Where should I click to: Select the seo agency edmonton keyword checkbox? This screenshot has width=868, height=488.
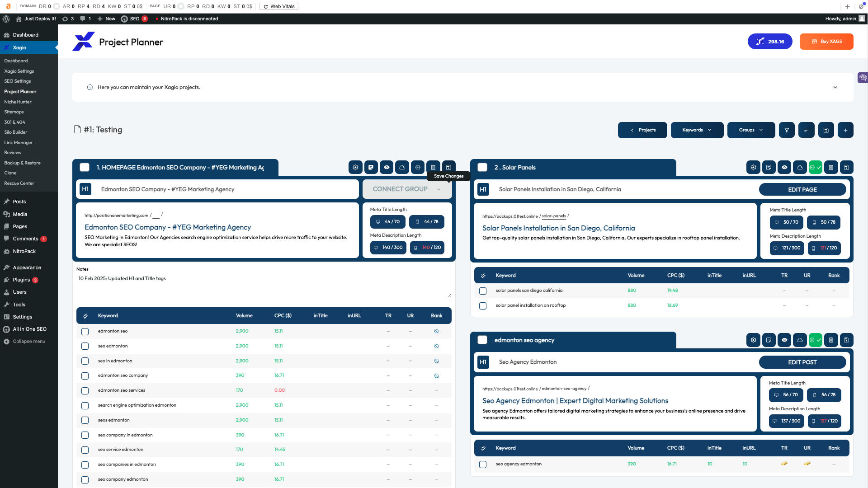483,465
